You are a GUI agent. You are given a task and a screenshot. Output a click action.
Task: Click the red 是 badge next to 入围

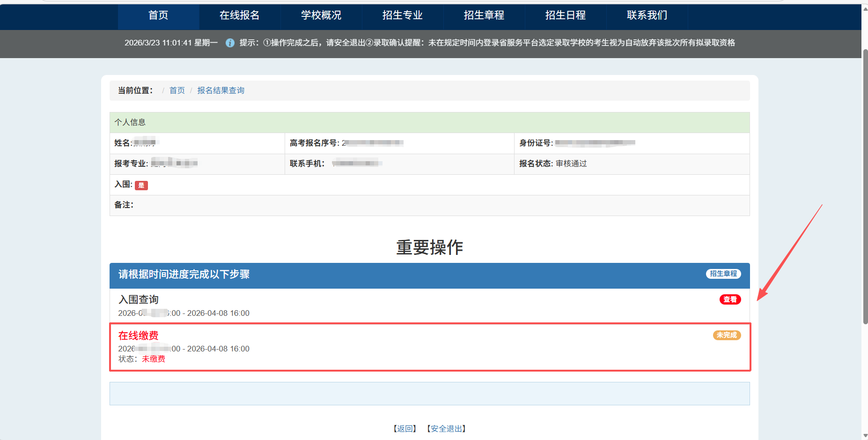click(x=141, y=186)
